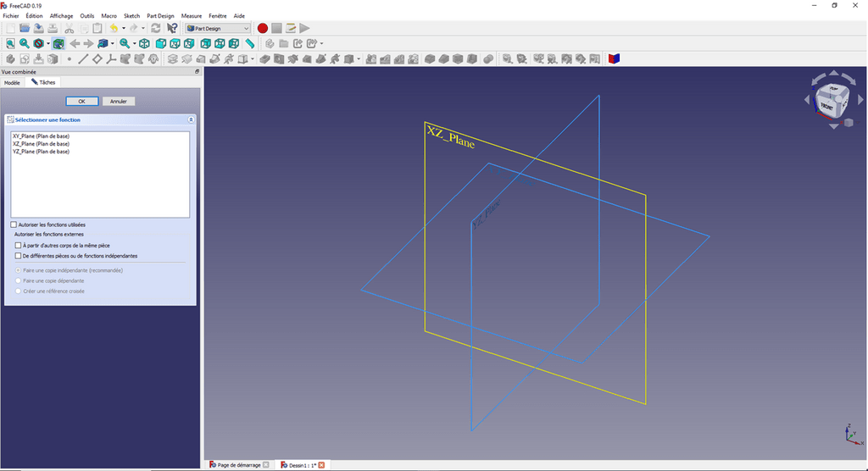The image size is (868, 471).
Task: Select XZ_Plane (Plan de base) entry
Action: coord(41,144)
